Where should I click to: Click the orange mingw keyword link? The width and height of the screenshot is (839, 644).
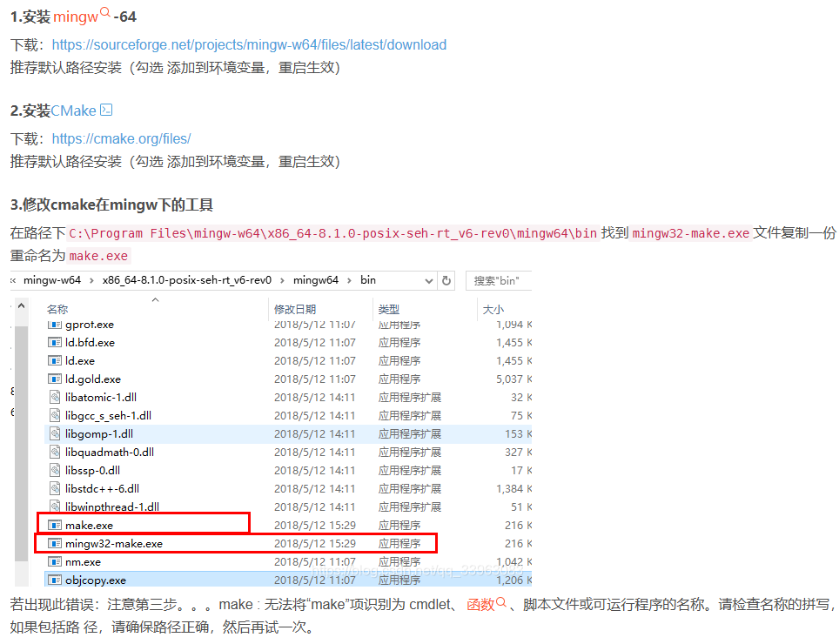(76, 17)
